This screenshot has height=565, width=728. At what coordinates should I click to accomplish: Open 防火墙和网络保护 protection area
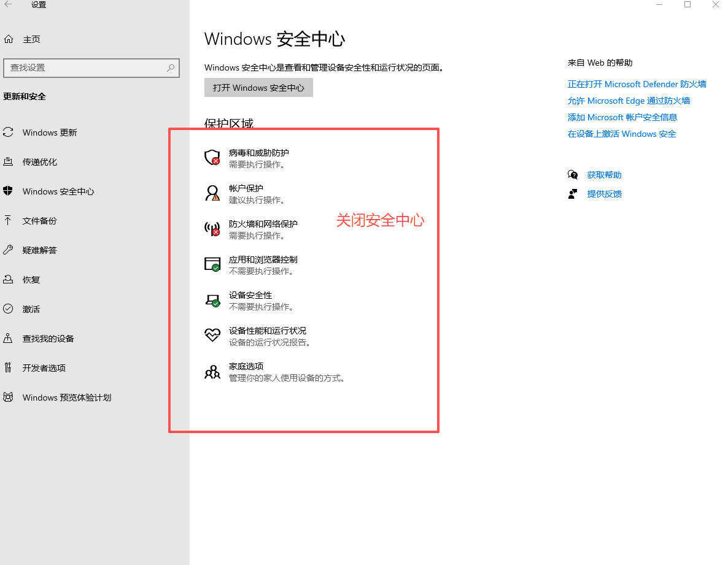point(251,229)
